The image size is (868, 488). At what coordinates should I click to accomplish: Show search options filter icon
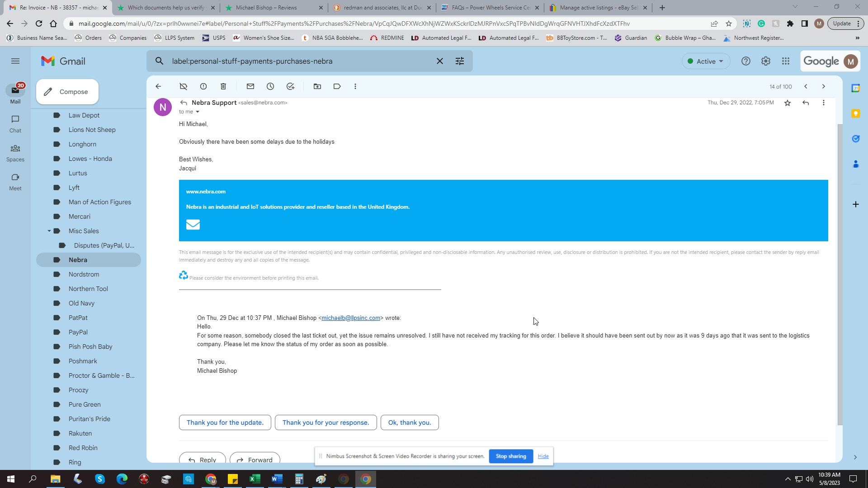[x=460, y=61]
